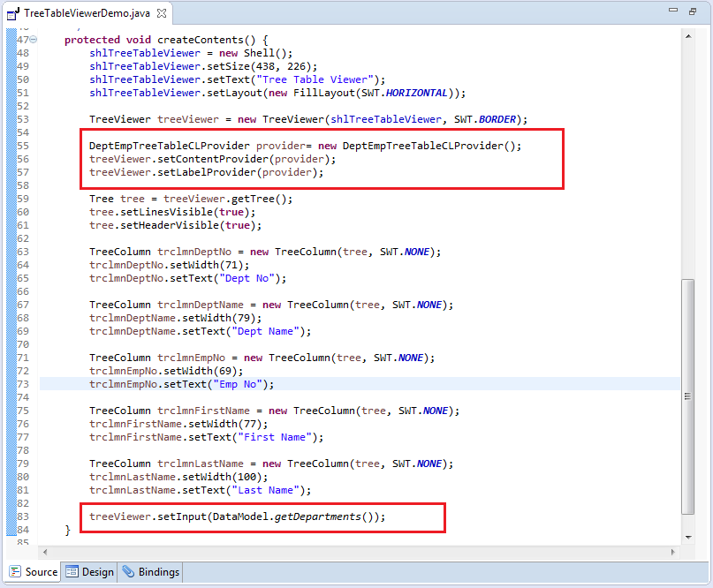Click the Bindings tab icon
Viewport: 713px width, 588px height.
128,571
